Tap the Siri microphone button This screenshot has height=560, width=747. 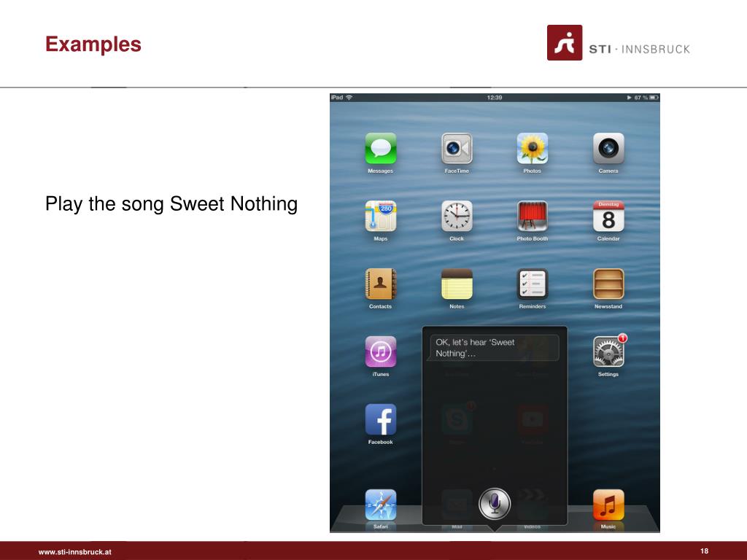pyautogui.click(x=495, y=504)
